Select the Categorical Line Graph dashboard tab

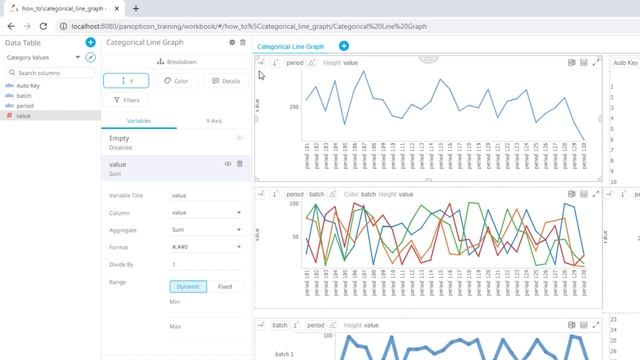(291, 47)
